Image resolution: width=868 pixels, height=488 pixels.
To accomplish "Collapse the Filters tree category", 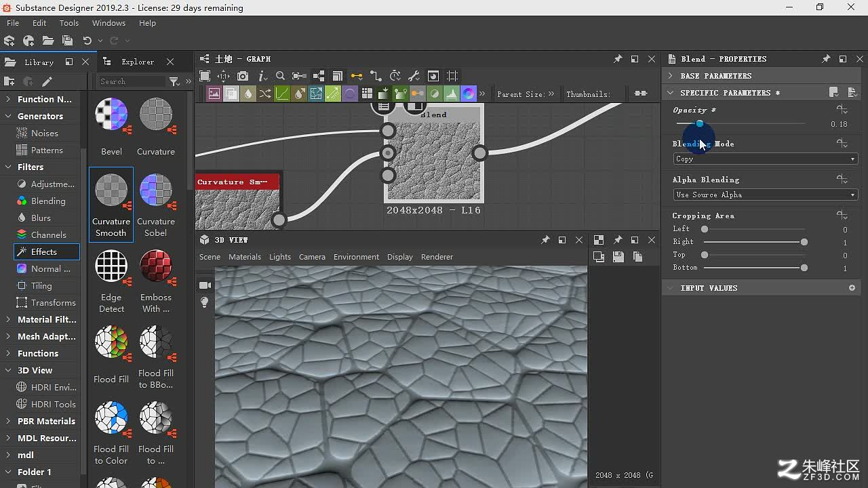I will [x=8, y=167].
